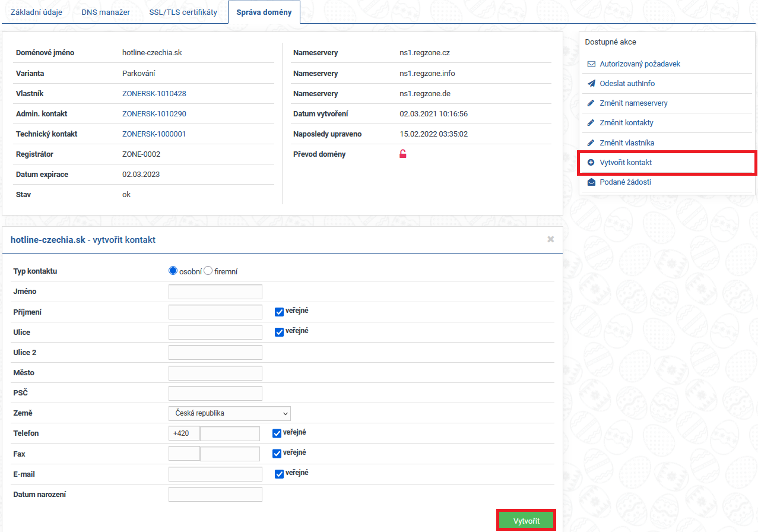Click the pencil icon next to Změnit vlastníka
758x532 pixels.
click(591, 143)
